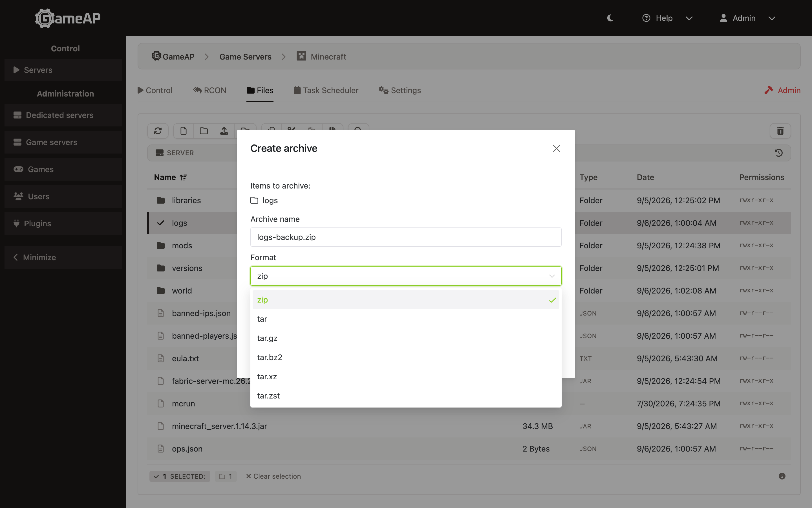Delete selected items trash icon
Viewport: 812px width, 508px height.
click(x=780, y=131)
